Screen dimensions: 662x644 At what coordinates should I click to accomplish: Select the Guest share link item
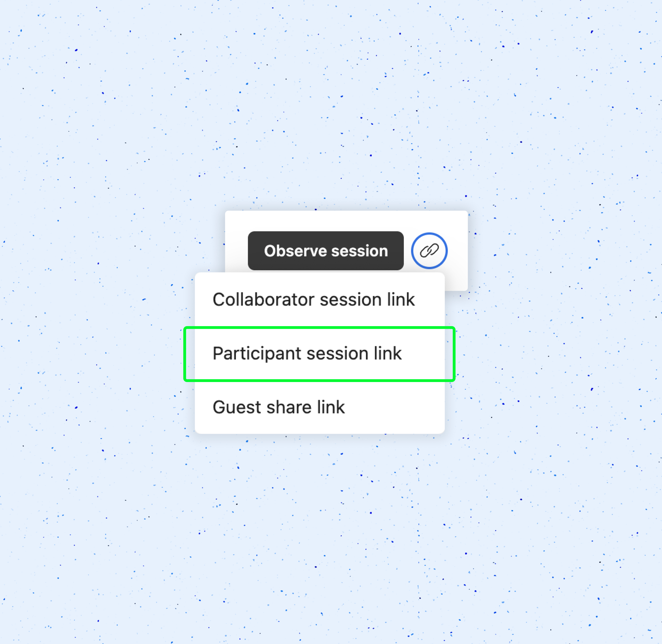(319, 407)
